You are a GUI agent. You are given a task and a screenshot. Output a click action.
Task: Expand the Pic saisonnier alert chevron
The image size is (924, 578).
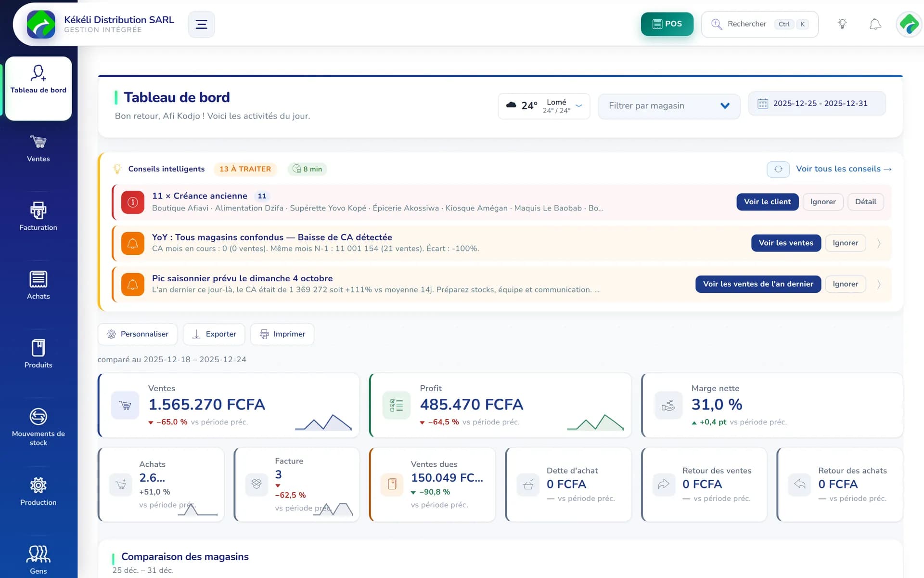coord(879,284)
